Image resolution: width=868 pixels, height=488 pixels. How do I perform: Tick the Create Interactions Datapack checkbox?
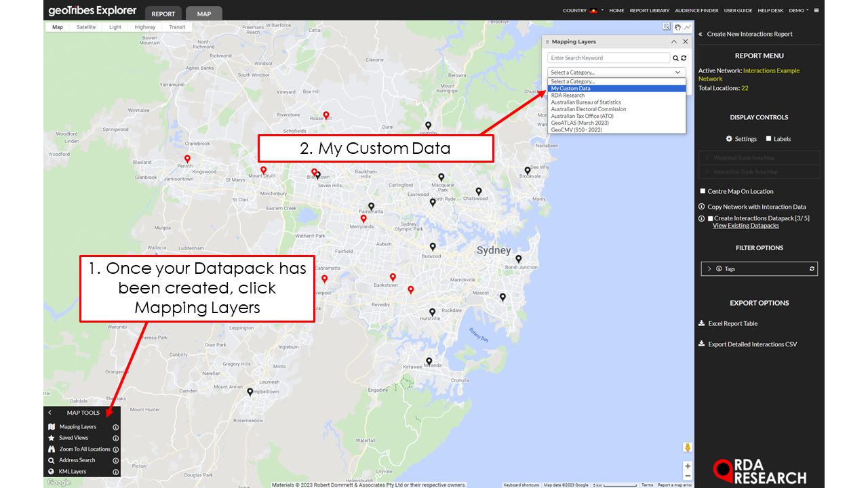tap(711, 218)
